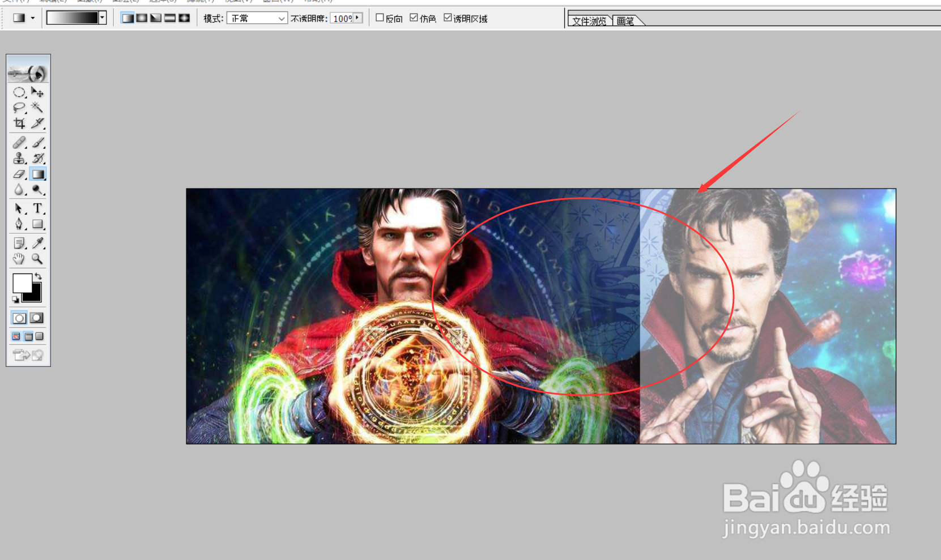Choose the Diamond gradient style
This screenshot has width=941, height=560.
pyautogui.click(x=184, y=18)
